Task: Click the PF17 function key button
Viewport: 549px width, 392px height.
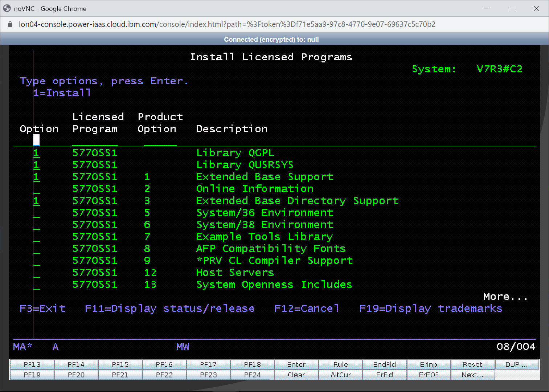Action: tap(208, 364)
